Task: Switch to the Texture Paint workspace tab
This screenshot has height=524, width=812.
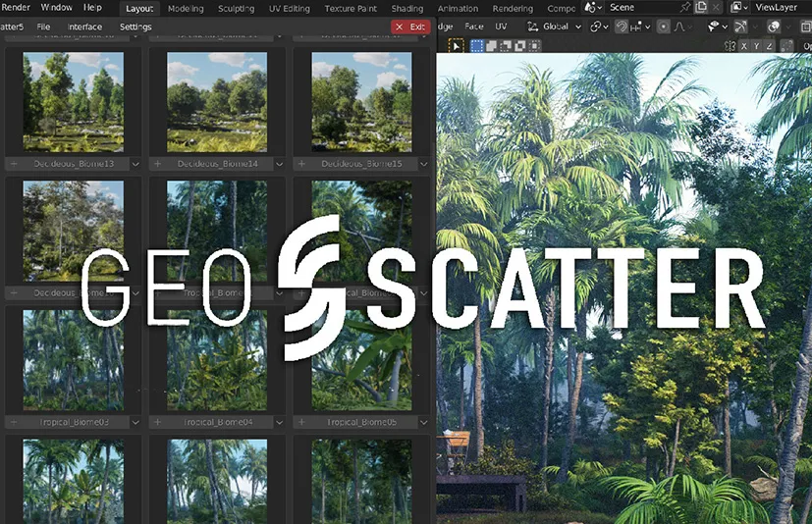Action: point(351,8)
